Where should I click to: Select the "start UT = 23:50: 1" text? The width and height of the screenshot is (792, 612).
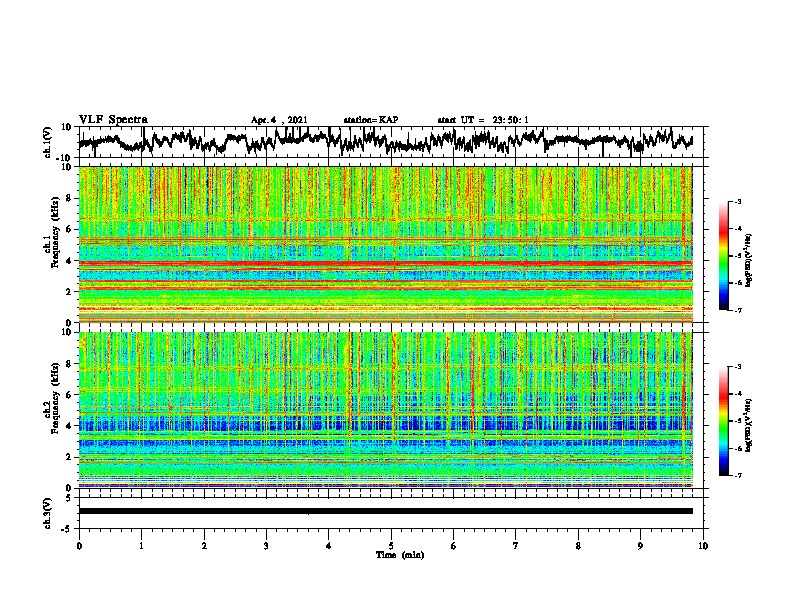[483, 120]
